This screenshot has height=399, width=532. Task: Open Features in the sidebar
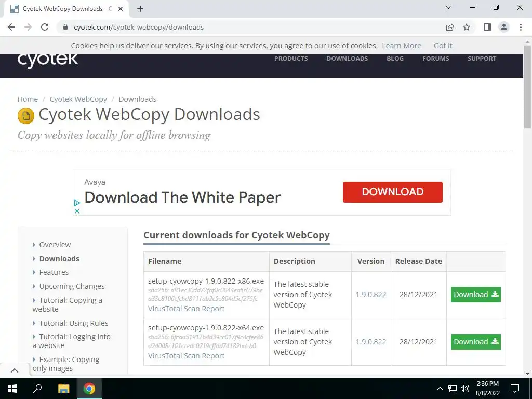coord(54,272)
